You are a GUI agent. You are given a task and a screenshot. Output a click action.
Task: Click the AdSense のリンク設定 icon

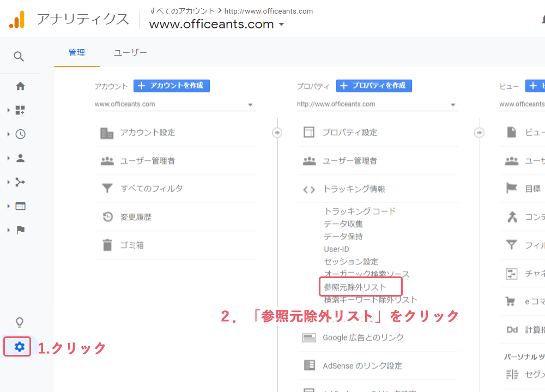(310, 365)
